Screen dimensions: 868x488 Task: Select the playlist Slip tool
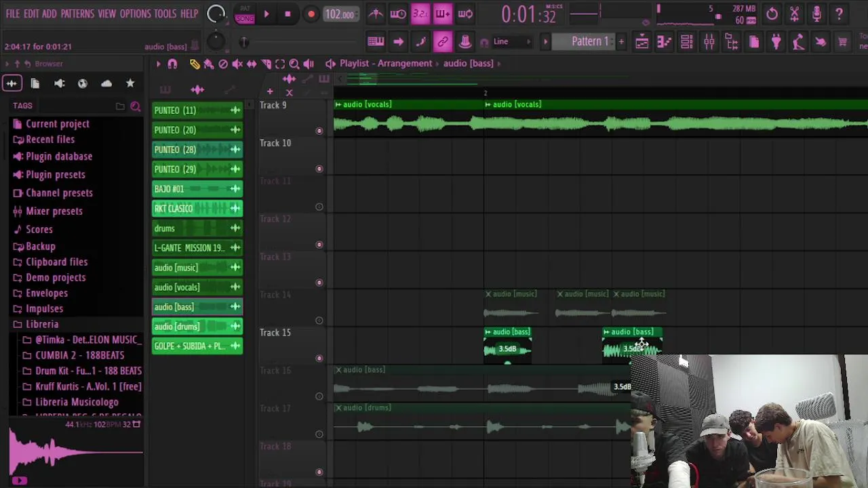(x=252, y=64)
